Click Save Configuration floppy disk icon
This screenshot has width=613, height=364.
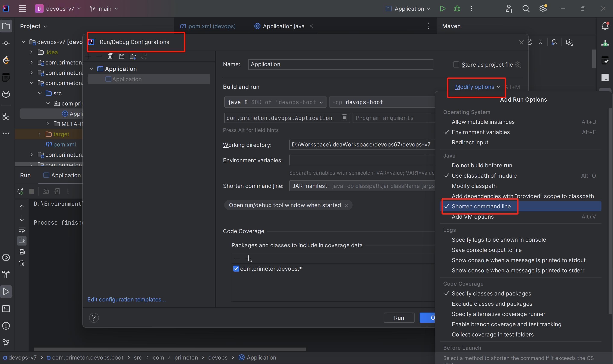122,56
